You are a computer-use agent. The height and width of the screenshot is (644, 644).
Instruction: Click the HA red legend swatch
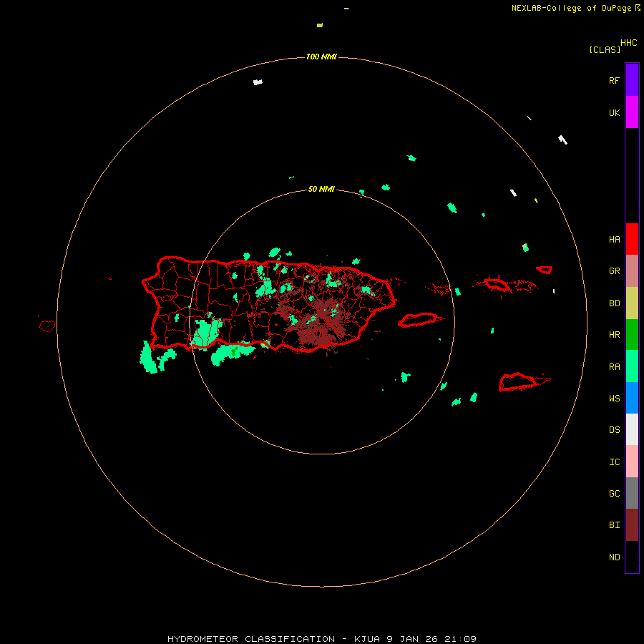pyautogui.click(x=632, y=239)
